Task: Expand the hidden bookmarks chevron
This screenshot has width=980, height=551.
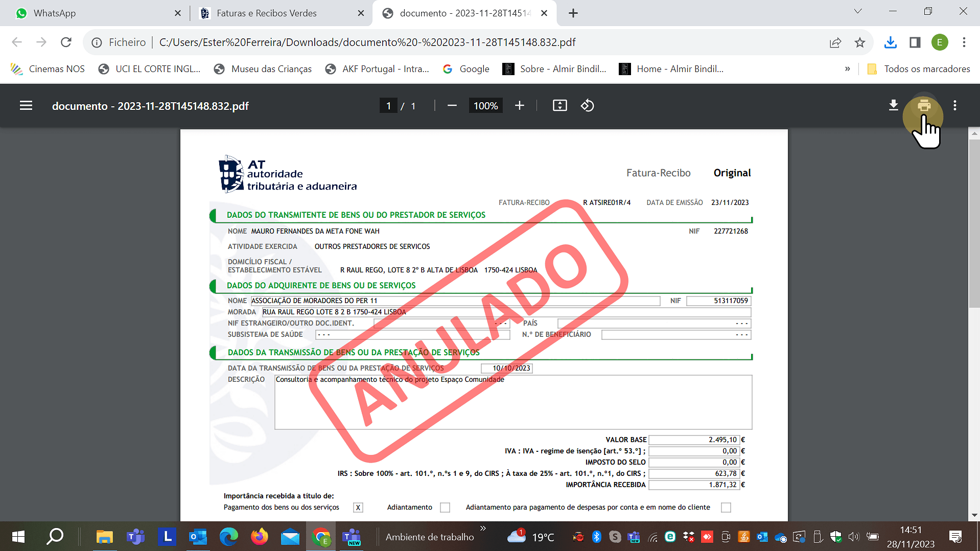Action: (x=847, y=69)
